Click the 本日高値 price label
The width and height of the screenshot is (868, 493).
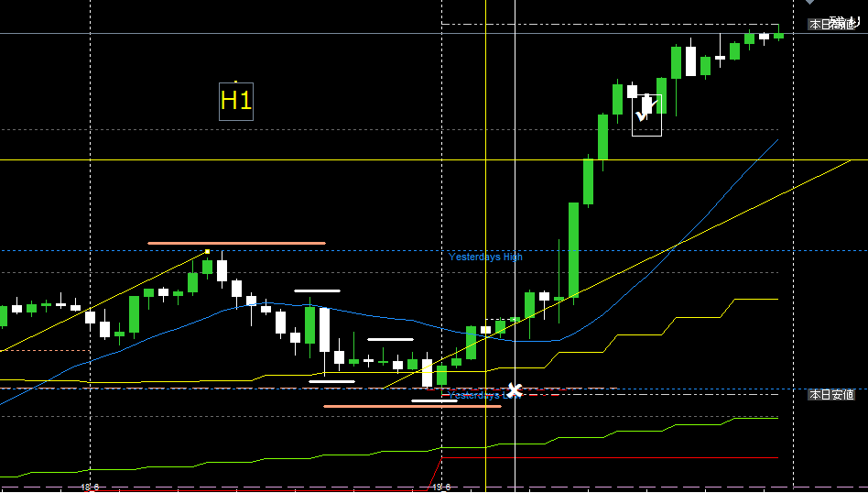coord(831,24)
